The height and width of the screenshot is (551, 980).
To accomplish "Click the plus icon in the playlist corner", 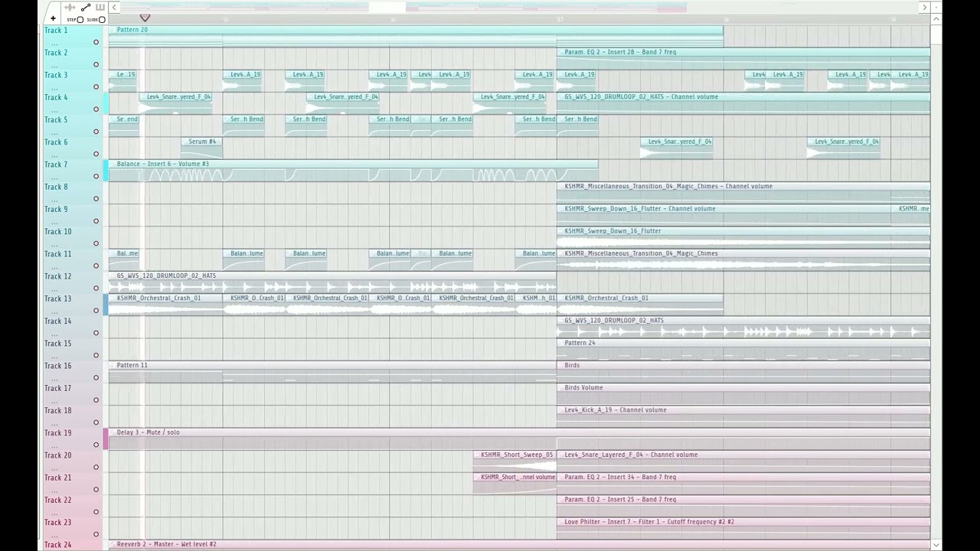I will (x=53, y=18).
